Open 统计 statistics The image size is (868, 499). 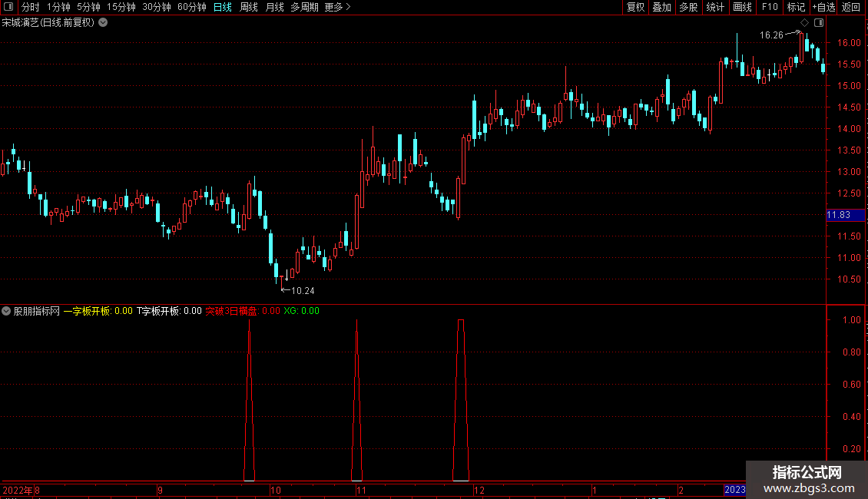click(x=715, y=7)
